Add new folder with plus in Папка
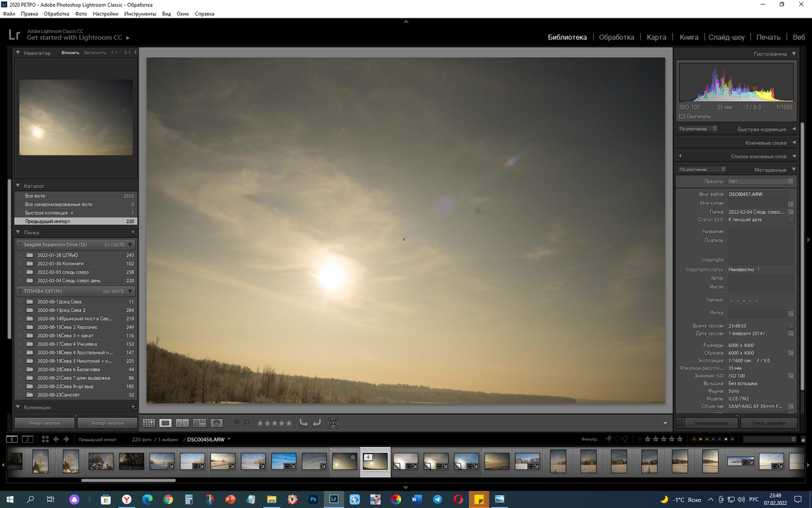This screenshot has width=812, height=508. 133,232
